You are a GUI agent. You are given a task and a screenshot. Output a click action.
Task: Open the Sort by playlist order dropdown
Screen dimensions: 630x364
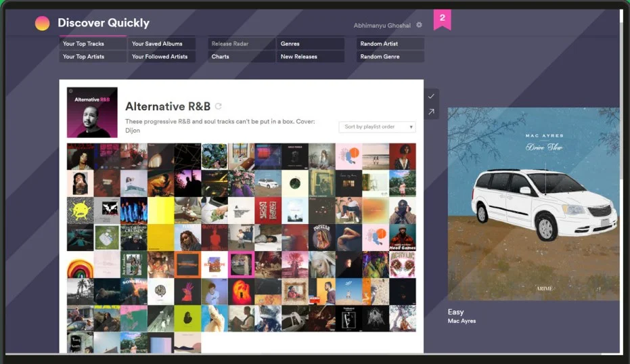tap(378, 127)
